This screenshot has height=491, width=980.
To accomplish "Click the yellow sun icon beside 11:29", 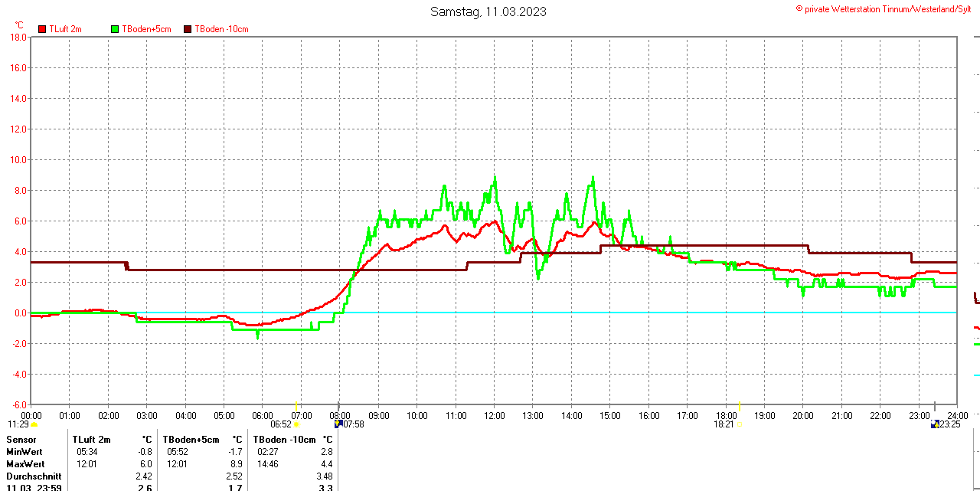I will pos(34,424).
